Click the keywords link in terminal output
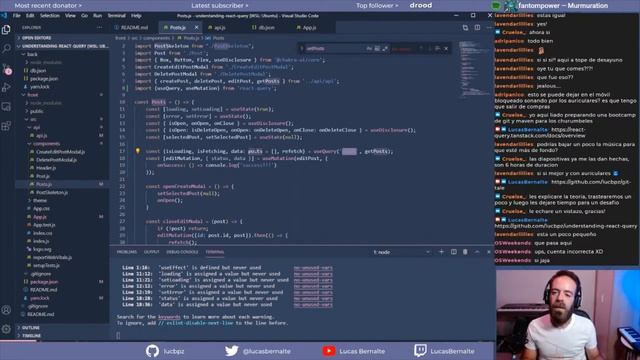The image size is (640, 360). coord(169,317)
